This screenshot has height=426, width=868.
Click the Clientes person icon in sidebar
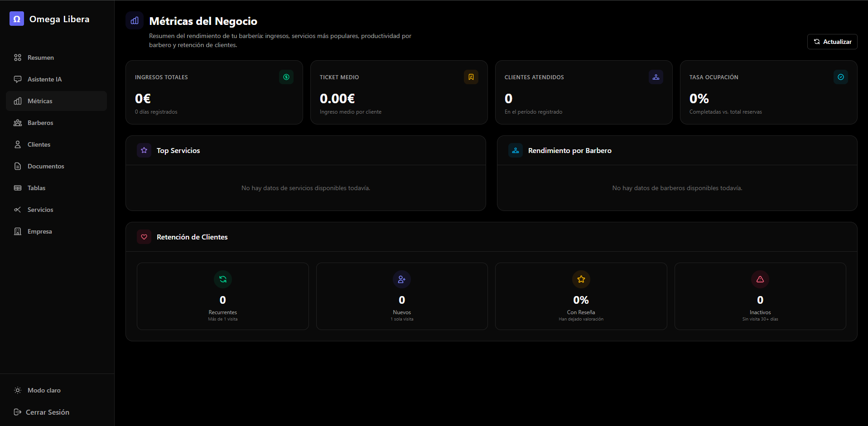pos(18,144)
